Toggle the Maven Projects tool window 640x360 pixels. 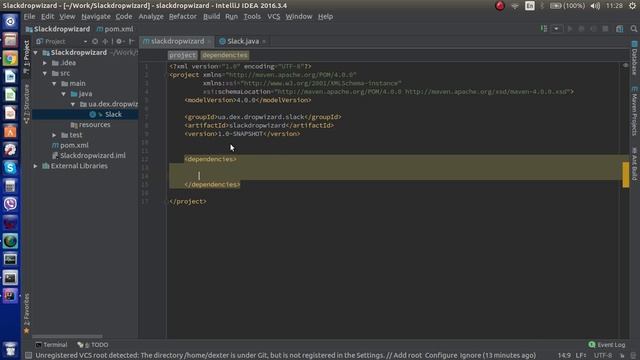[634, 111]
